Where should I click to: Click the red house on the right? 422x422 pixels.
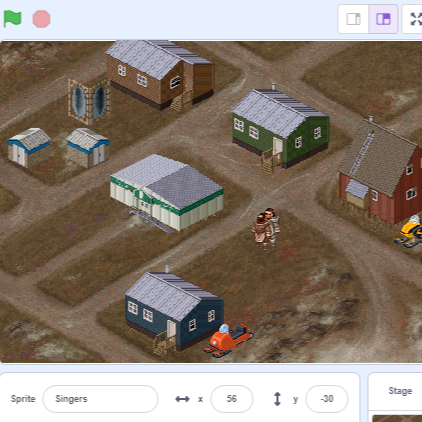[x=380, y=172]
